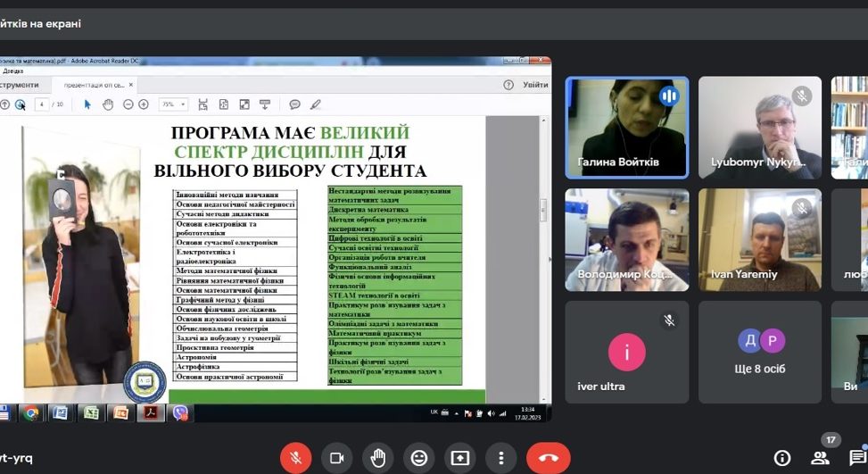Open the 75% zoom level dropdown
The width and height of the screenshot is (868, 474).
click(x=172, y=104)
